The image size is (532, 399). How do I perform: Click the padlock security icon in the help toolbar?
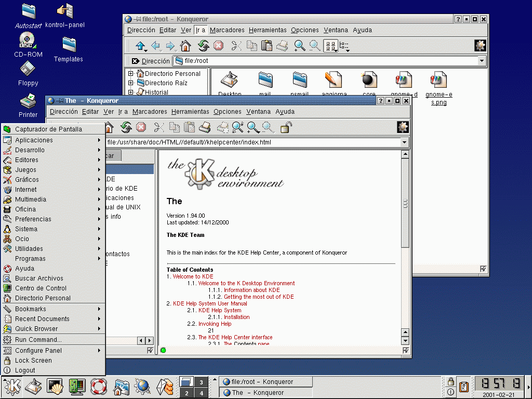pos(286,127)
